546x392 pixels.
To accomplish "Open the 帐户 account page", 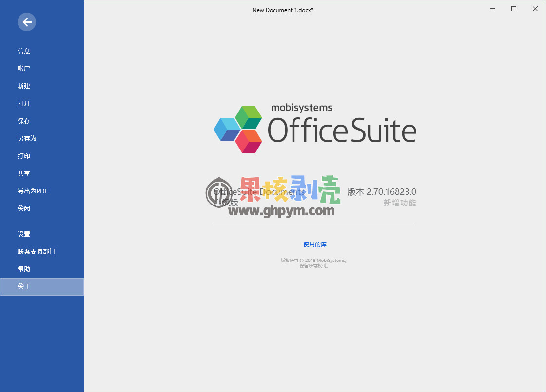I will pos(24,69).
